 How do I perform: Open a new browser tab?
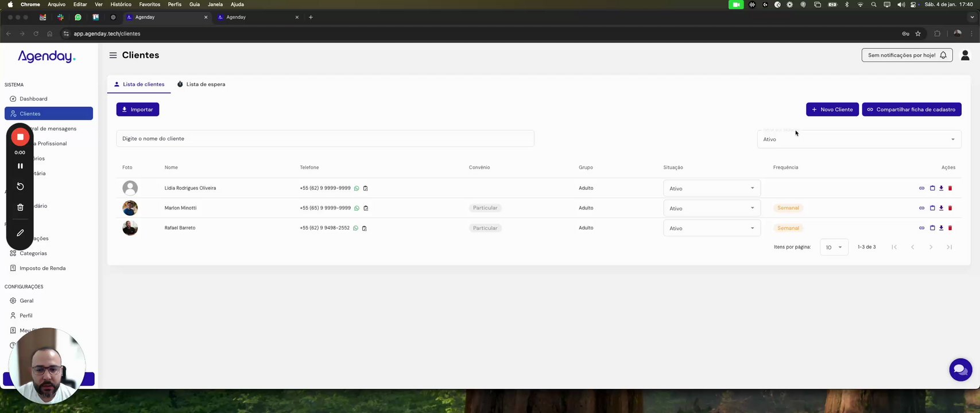(311, 17)
